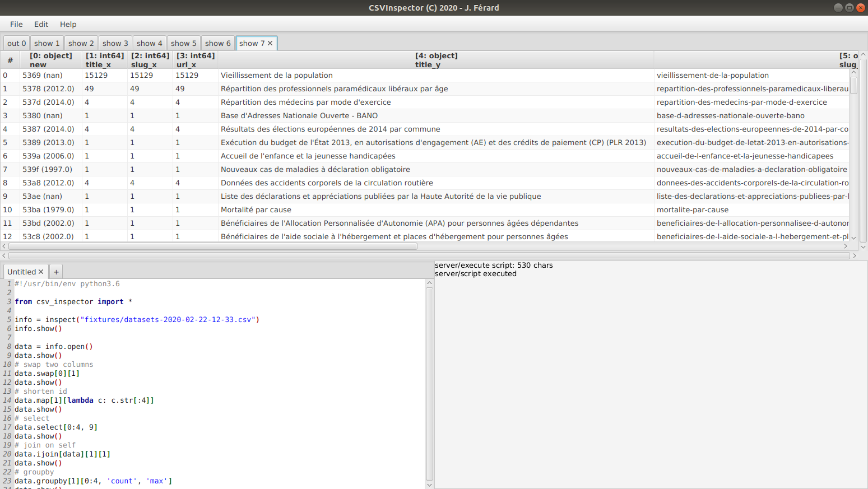The image size is (868, 489).
Task: Open the Edit menu
Action: click(x=41, y=24)
